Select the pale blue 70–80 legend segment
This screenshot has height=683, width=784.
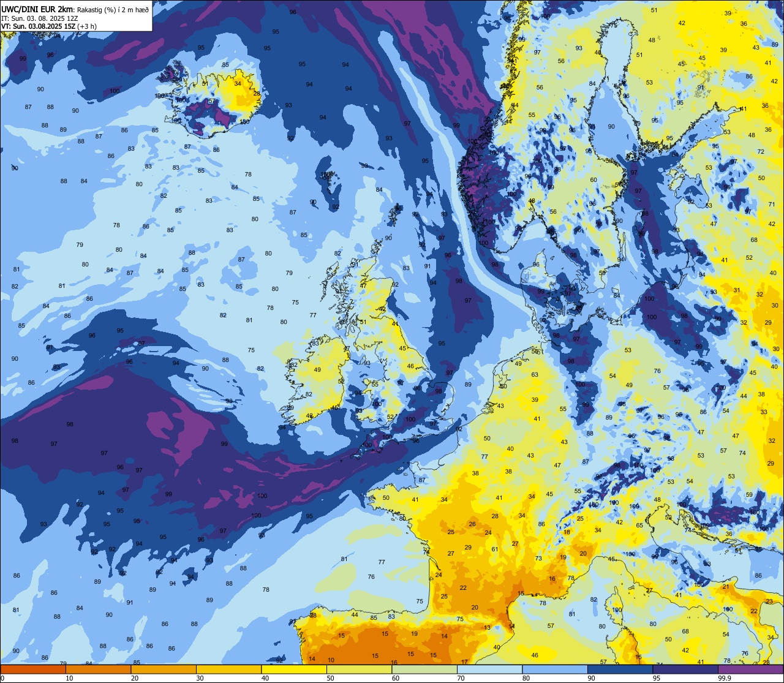pyautogui.click(x=489, y=669)
